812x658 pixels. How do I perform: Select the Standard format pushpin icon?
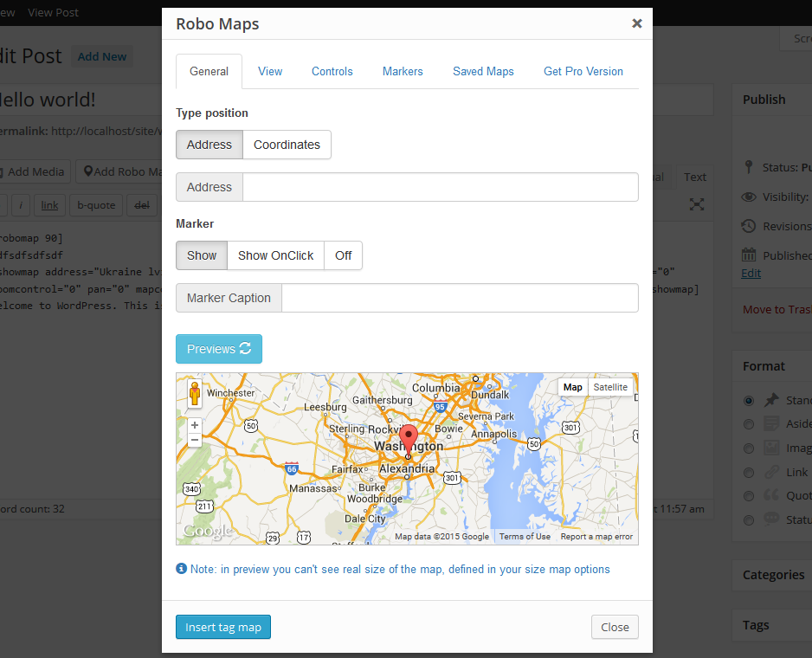(771, 399)
